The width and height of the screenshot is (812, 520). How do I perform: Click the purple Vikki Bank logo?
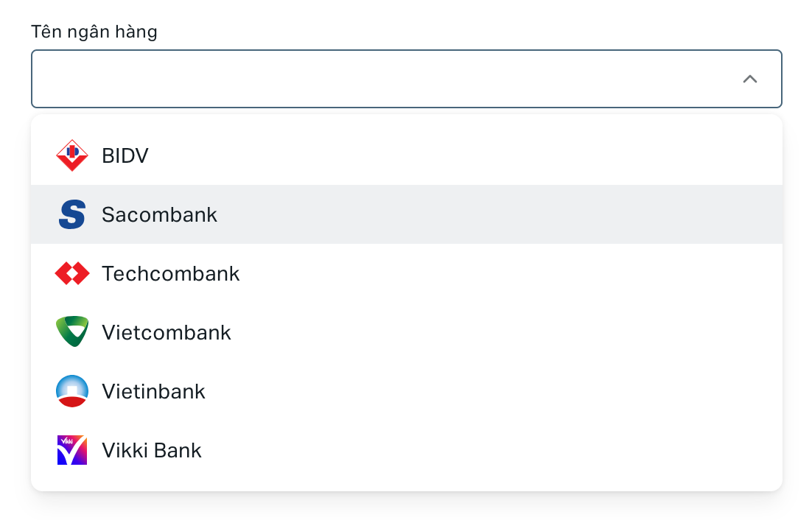[72, 450]
